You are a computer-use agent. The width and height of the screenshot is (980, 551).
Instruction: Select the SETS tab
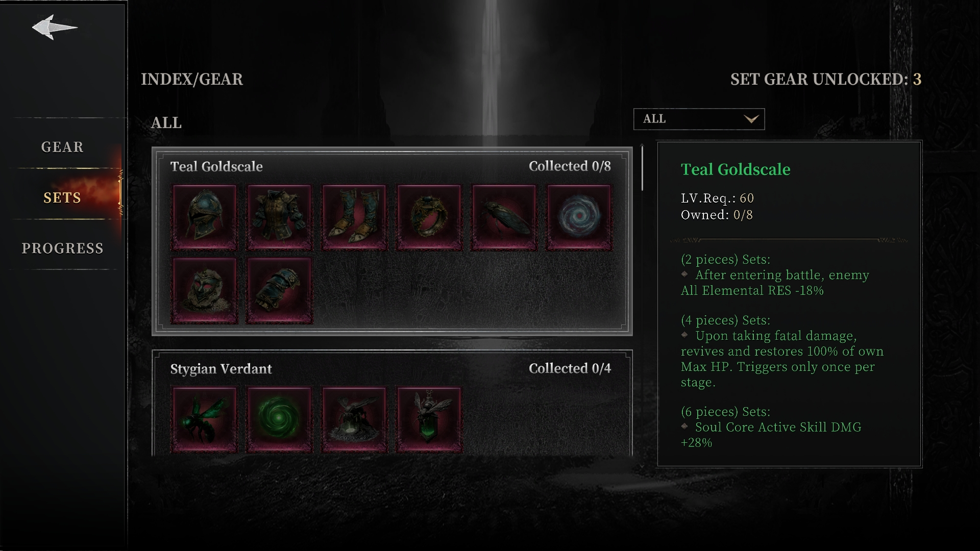point(62,197)
